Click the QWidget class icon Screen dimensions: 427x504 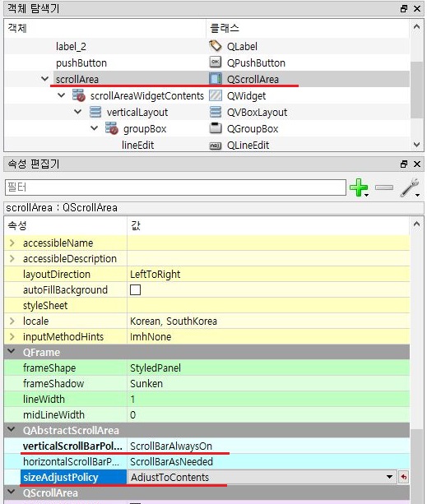point(215,95)
